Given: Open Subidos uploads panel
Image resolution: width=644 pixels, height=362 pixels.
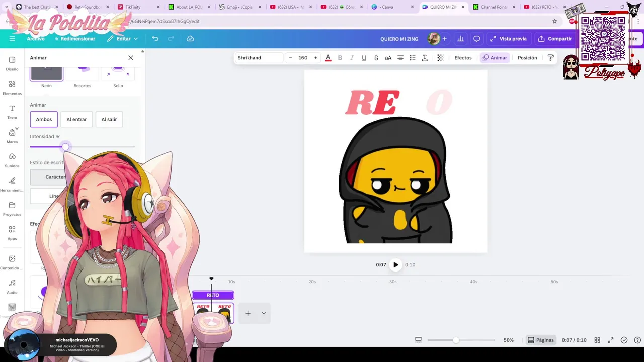Looking at the screenshot, I should tap(12, 160).
